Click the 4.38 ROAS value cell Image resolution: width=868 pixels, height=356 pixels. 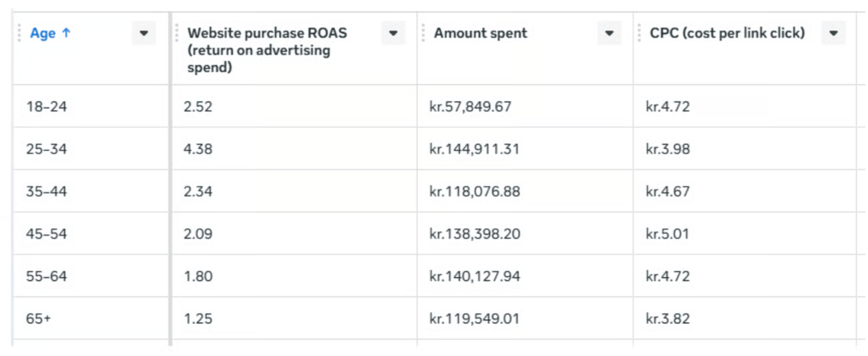pos(198,149)
